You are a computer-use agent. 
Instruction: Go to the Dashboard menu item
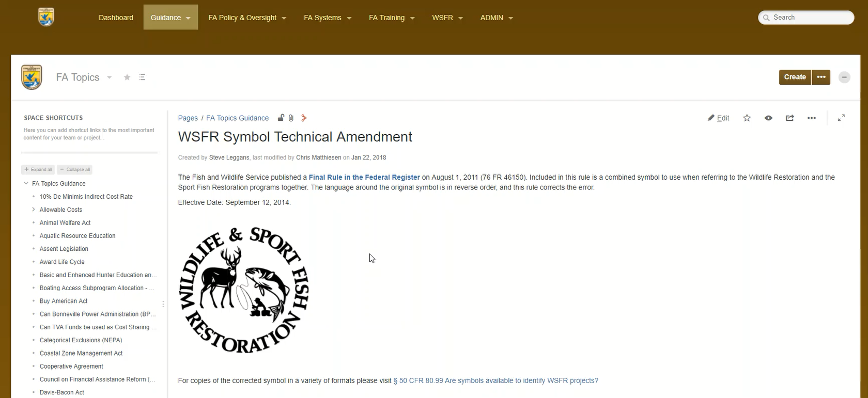pyautogui.click(x=116, y=18)
